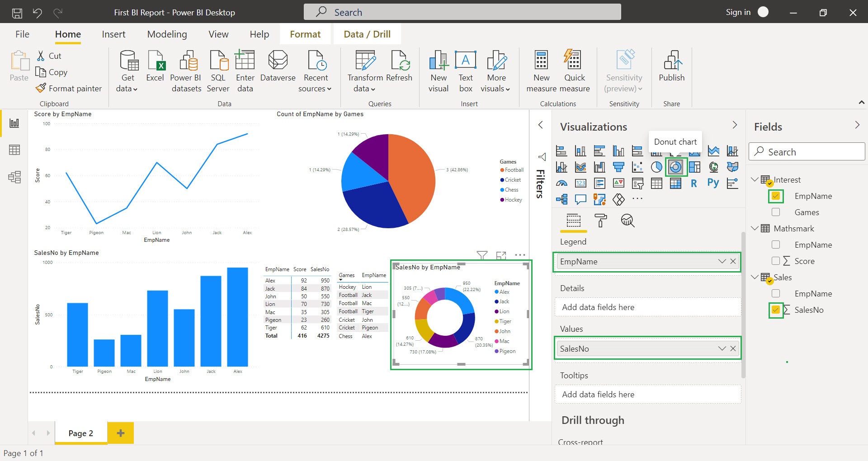Open the Format paint roller tab
Image resolution: width=868 pixels, height=461 pixels.
tap(600, 221)
